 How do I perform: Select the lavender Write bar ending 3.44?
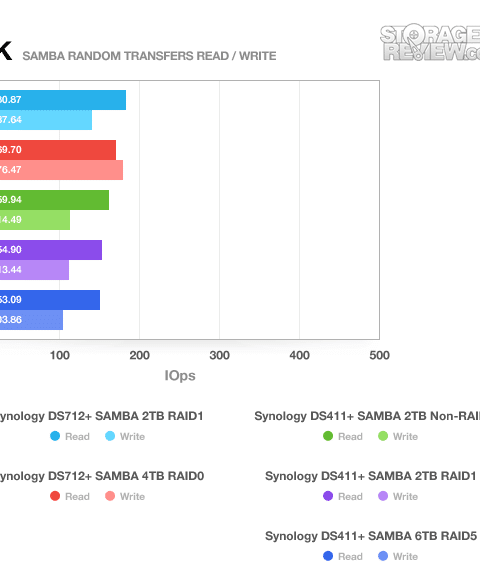pos(34,270)
